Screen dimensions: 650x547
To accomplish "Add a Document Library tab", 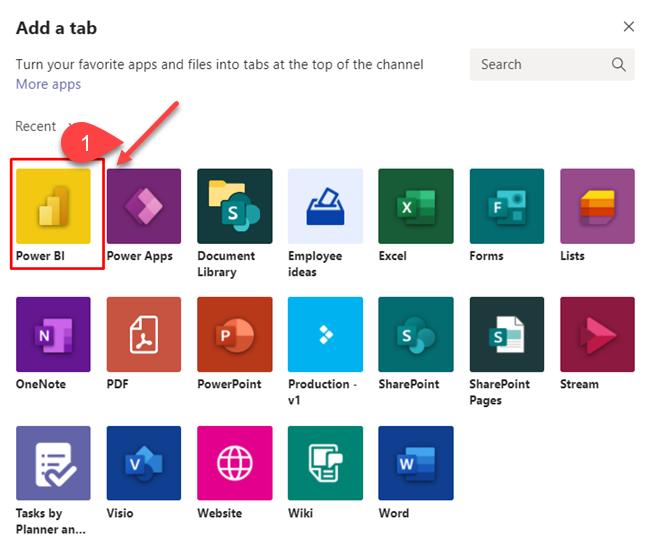I will pyautogui.click(x=235, y=206).
